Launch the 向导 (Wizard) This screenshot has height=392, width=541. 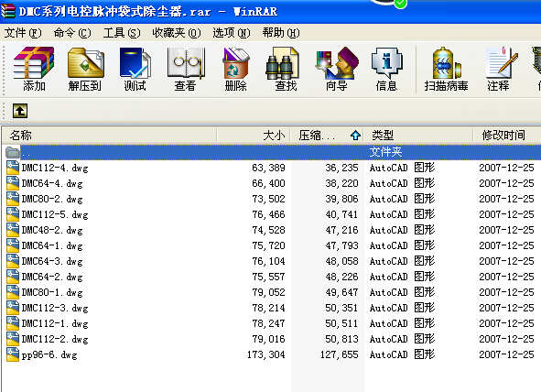coord(336,69)
